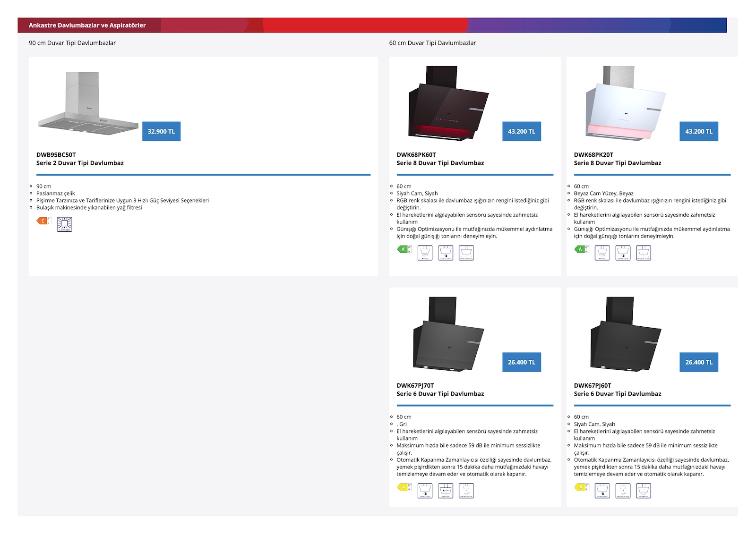Select the 'Serie 8 Duvar Tipi Davlumbaz' title under DWK68PK60T
The width and height of the screenshot is (756, 534).
[x=440, y=163]
